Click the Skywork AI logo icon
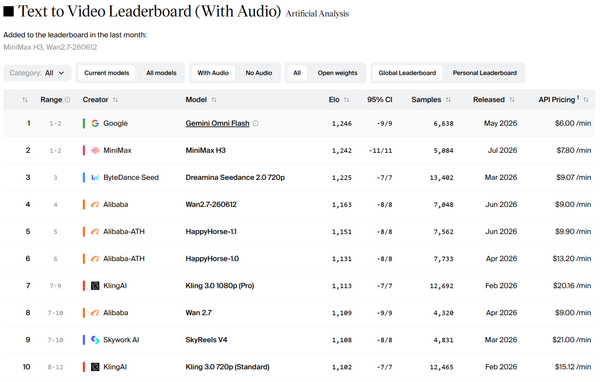This screenshot has height=382, width=600. (95, 340)
